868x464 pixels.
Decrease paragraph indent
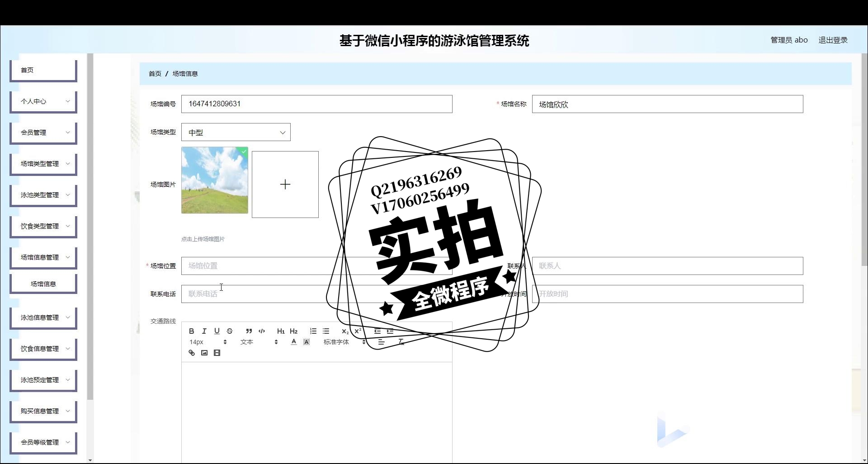(377, 331)
